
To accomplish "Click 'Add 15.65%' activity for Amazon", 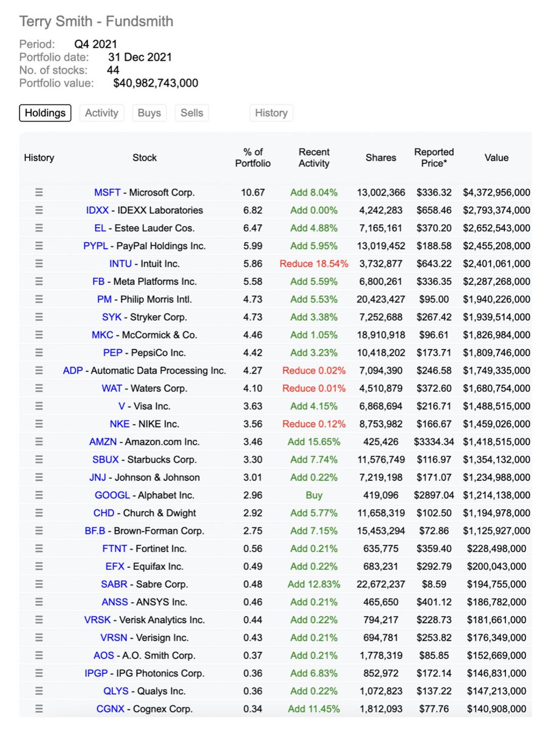I will click(314, 442).
